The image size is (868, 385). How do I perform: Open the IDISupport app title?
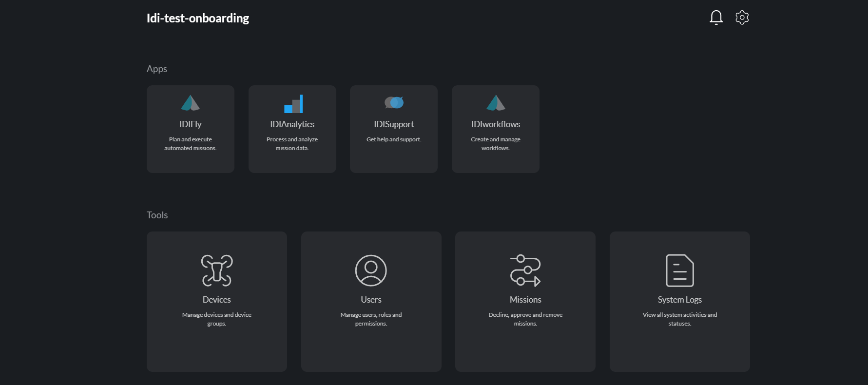click(394, 124)
